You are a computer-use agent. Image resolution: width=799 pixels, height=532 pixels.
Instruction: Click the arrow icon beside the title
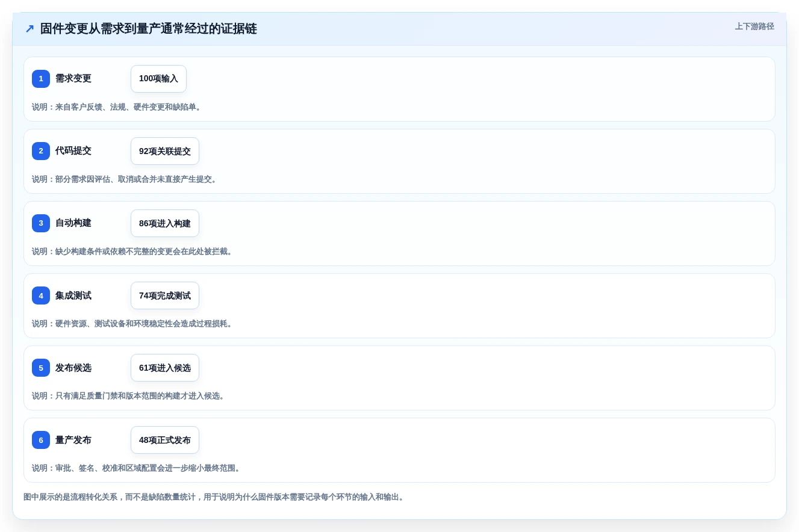pos(30,29)
